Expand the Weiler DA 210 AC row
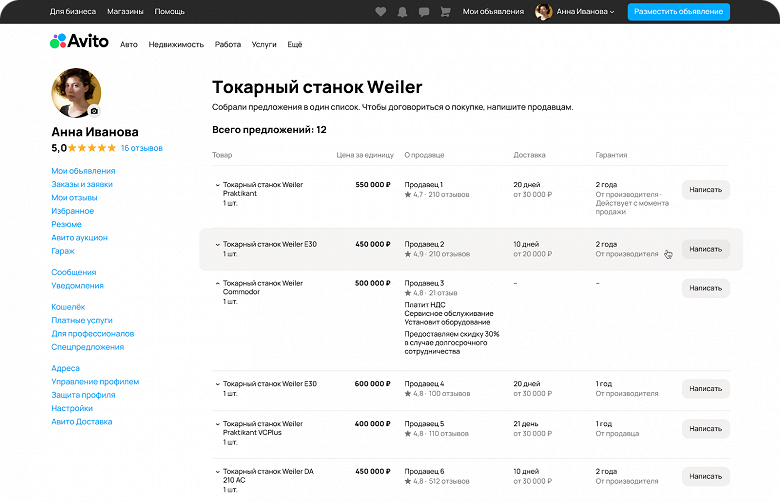This screenshot has width=780, height=502. (217, 471)
